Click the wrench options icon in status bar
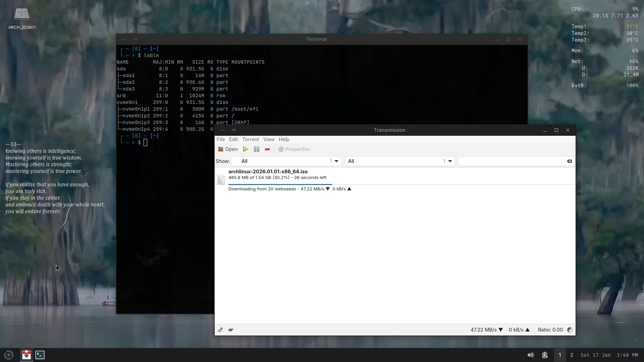644x362 pixels. 220,330
